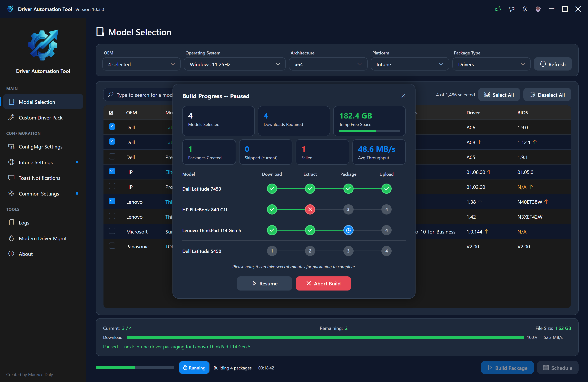The height and width of the screenshot is (382, 588).
Task: Click the Upload checkmark for Dell Latitude 7450
Action: [386, 189]
